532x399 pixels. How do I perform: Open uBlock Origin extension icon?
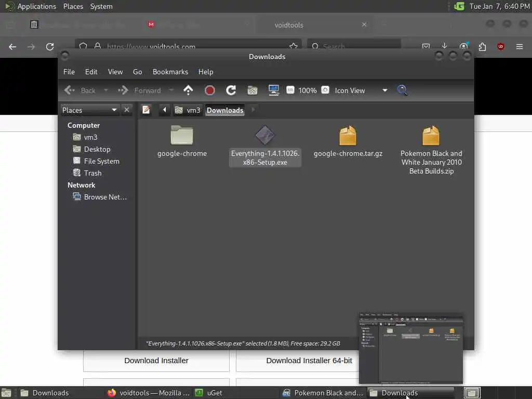(x=501, y=46)
